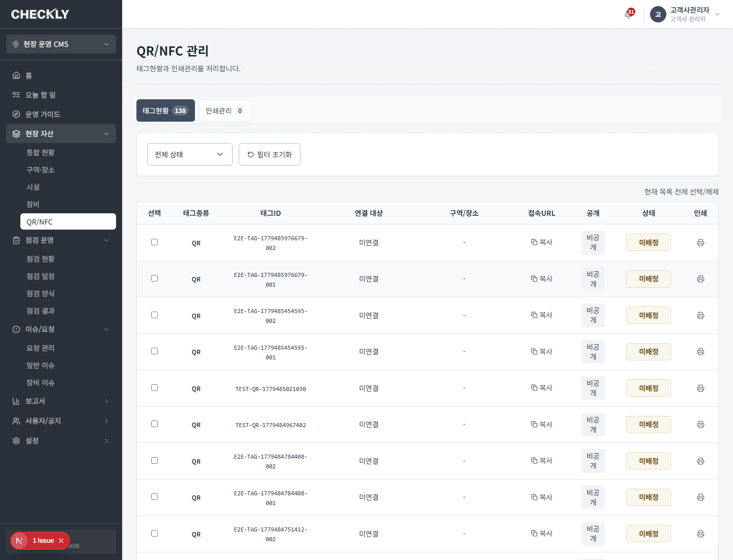Tick checkbox for E2E-TAG-1779484784408-001 row
Viewport: 733px width, 560px height.
[154, 497]
